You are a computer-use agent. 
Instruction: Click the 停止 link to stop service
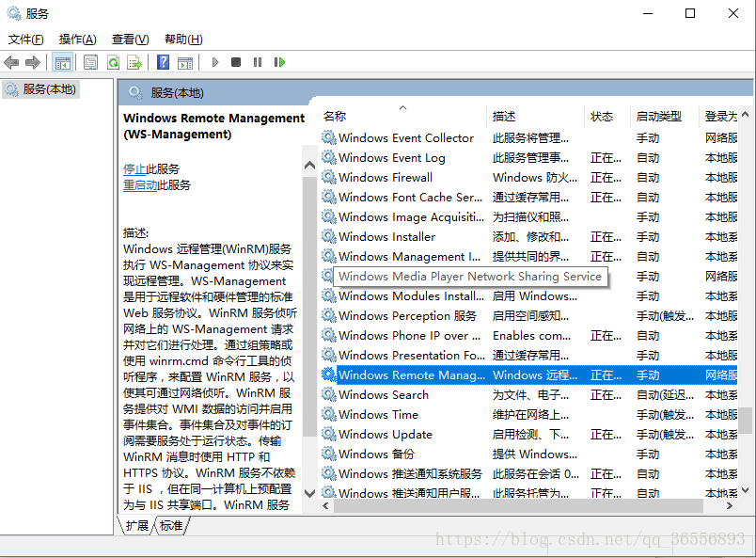pyautogui.click(x=134, y=169)
